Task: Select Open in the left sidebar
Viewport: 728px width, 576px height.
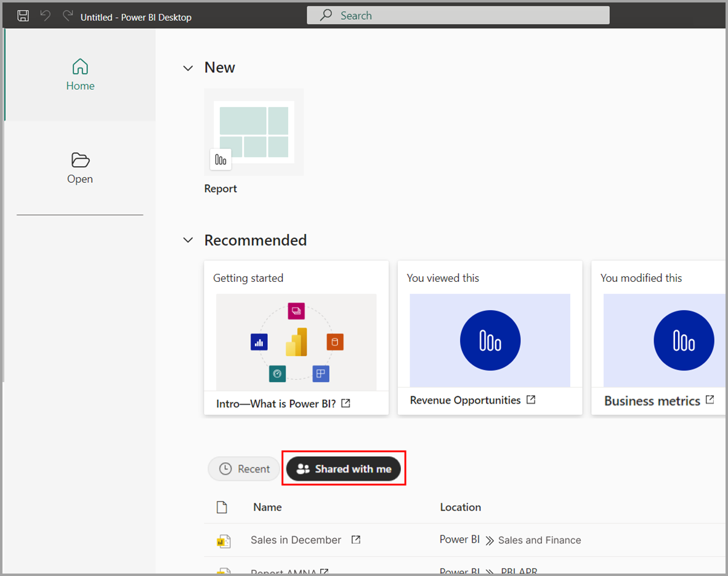Action: 80,168
